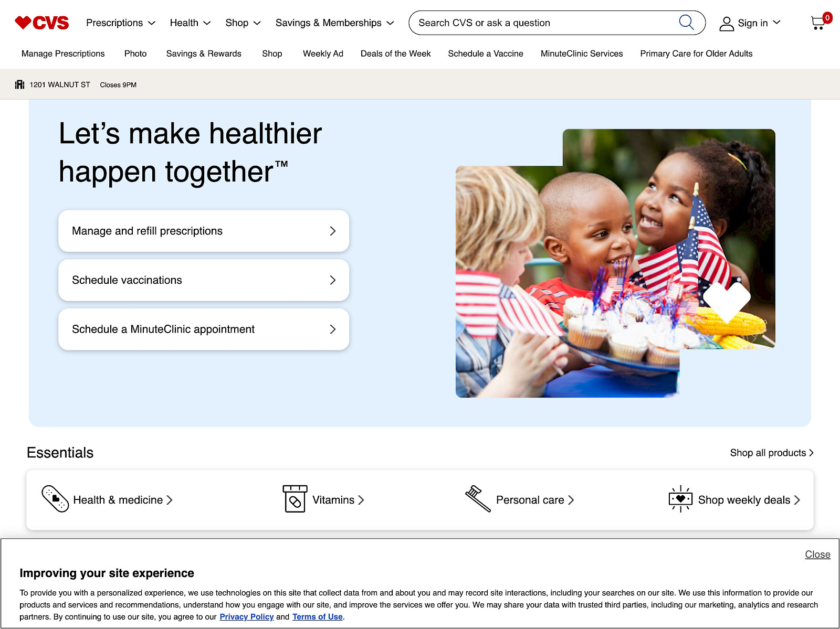Close the site experience banner

click(816, 554)
